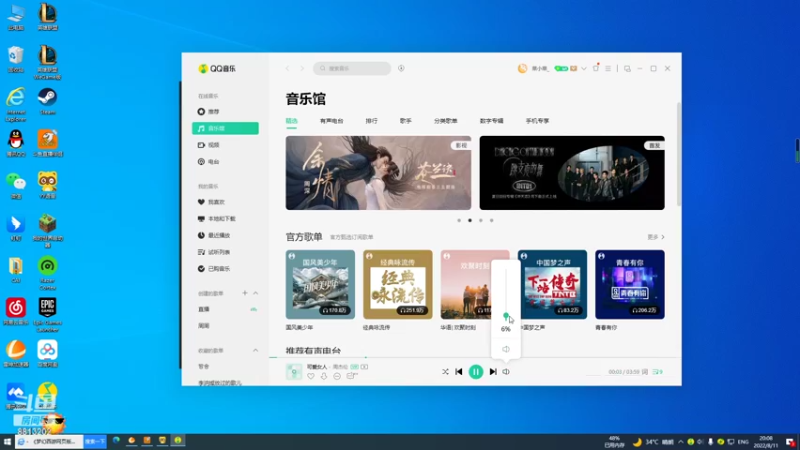Image resolution: width=800 pixels, height=450 pixels.
Task: Mute sound via speaker icon in volume popup
Action: [x=506, y=349]
